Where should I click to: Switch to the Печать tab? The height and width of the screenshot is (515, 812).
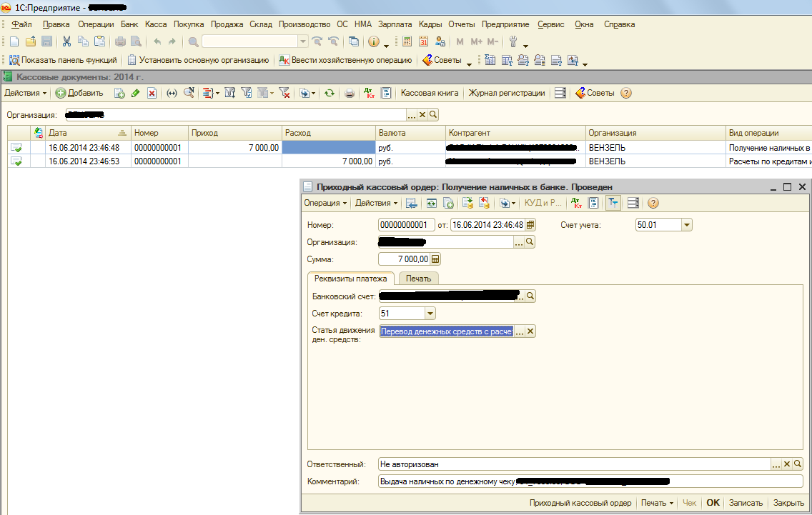pos(418,279)
